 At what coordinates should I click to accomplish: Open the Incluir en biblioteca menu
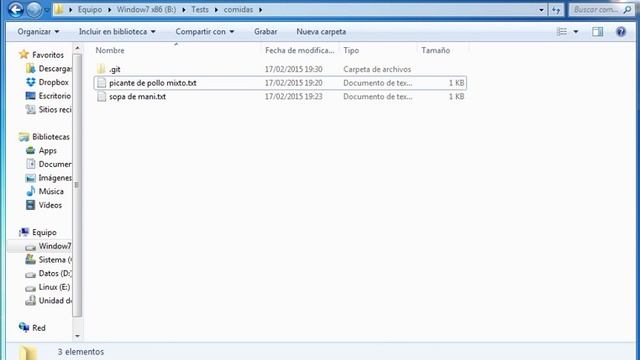pos(117,31)
